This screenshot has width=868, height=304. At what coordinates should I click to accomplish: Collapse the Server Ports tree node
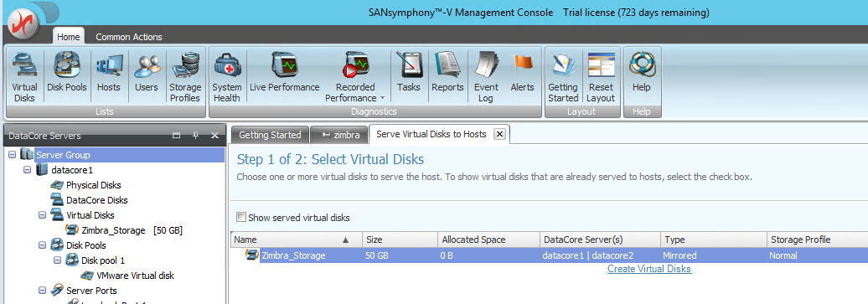click(x=42, y=290)
